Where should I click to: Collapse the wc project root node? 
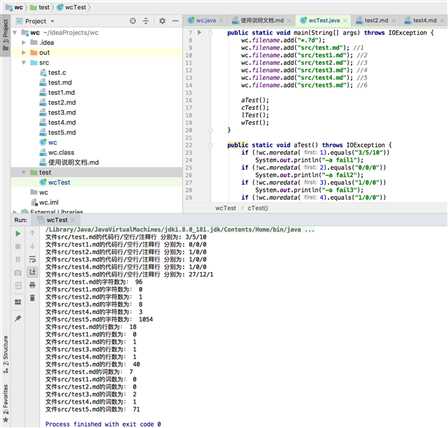click(x=15, y=33)
